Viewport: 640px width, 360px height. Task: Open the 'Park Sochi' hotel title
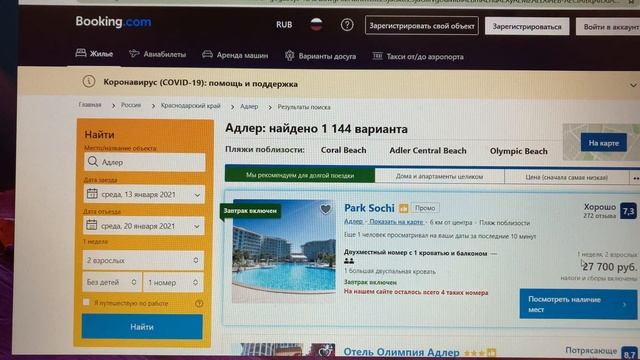pos(369,208)
